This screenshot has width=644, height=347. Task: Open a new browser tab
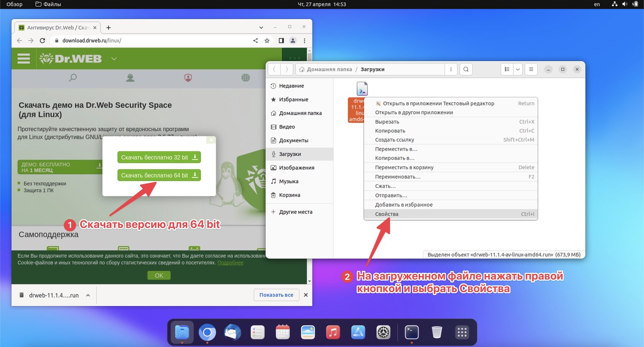coord(108,28)
